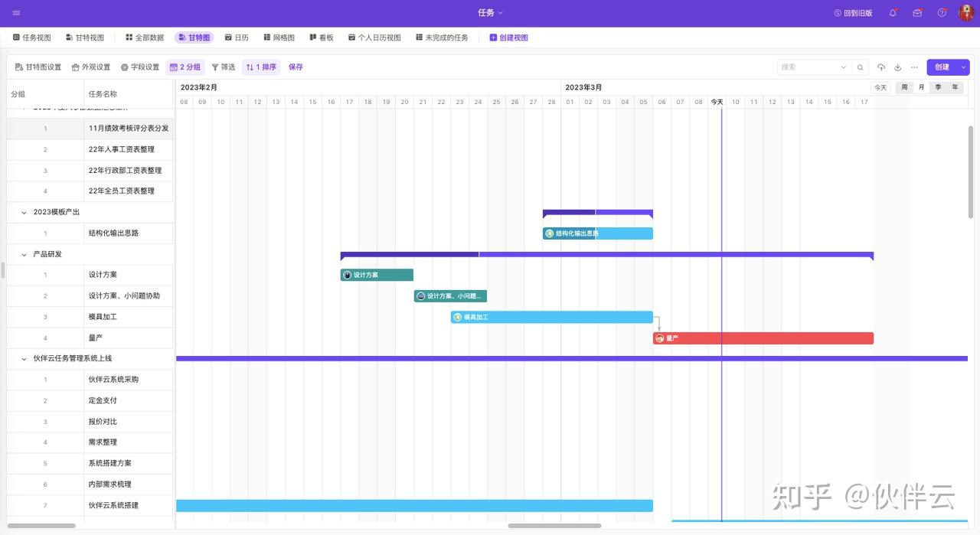The width and height of the screenshot is (980, 535).
Task: Click avatar on 量产 task bar
Action: click(660, 338)
